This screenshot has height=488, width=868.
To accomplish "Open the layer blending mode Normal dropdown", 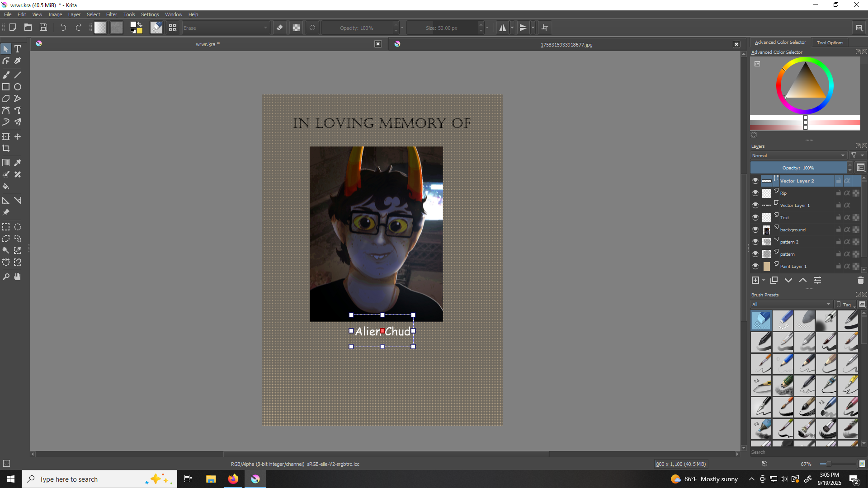I will [x=798, y=155].
